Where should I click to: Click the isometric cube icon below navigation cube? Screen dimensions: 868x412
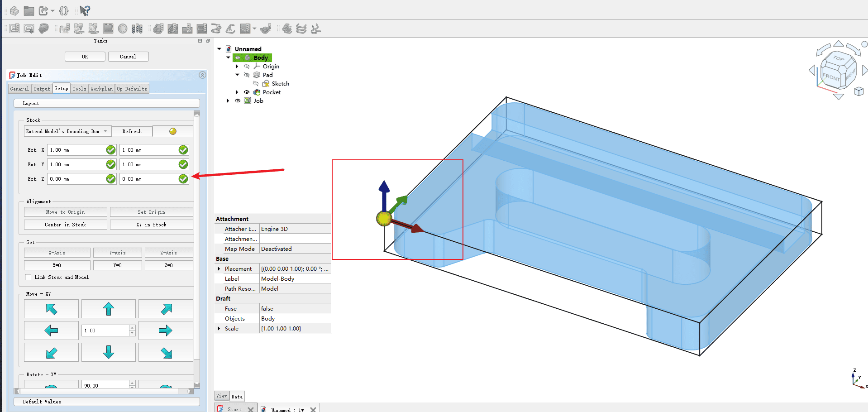coord(858,92)
